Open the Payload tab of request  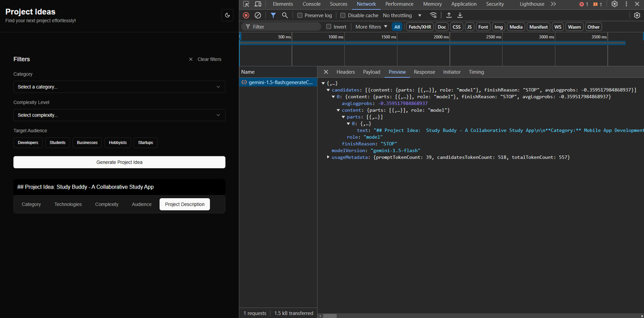click(x=371, y=72)
